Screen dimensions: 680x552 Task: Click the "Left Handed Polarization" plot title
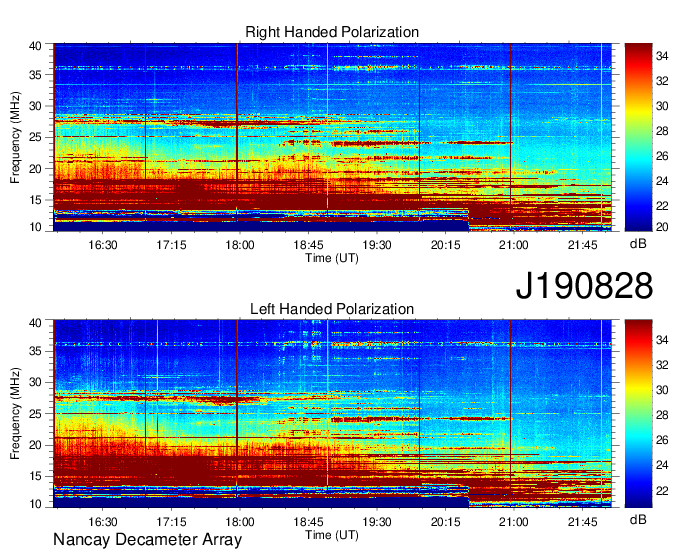(x=332, y=309)
